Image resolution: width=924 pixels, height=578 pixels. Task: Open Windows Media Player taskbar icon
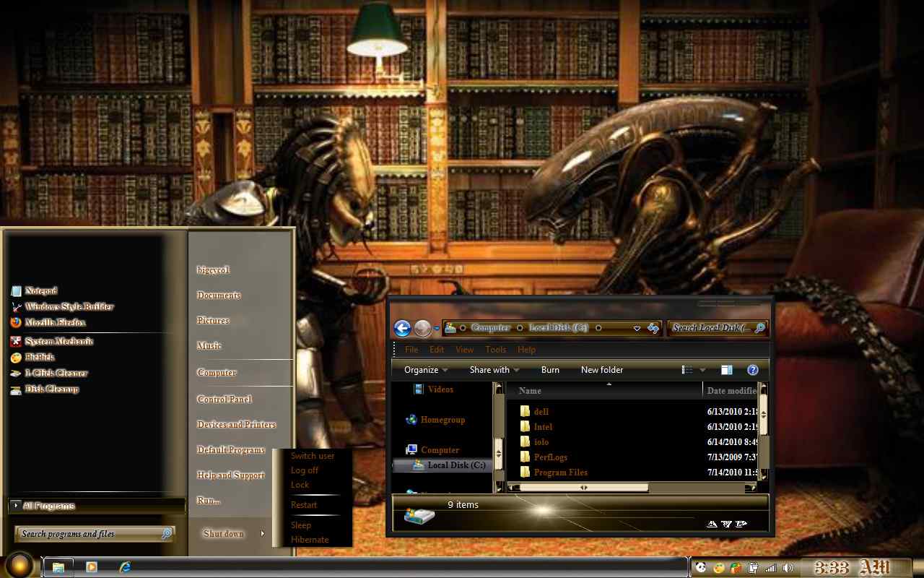click(x=92, y=567)
